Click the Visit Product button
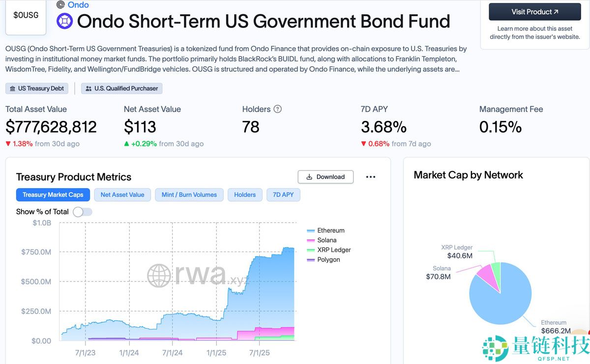This screenshot has height=364, width=590. [535, 12]
